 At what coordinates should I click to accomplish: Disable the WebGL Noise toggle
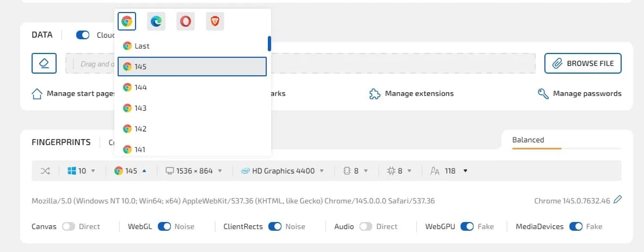(x=164, y=226)
